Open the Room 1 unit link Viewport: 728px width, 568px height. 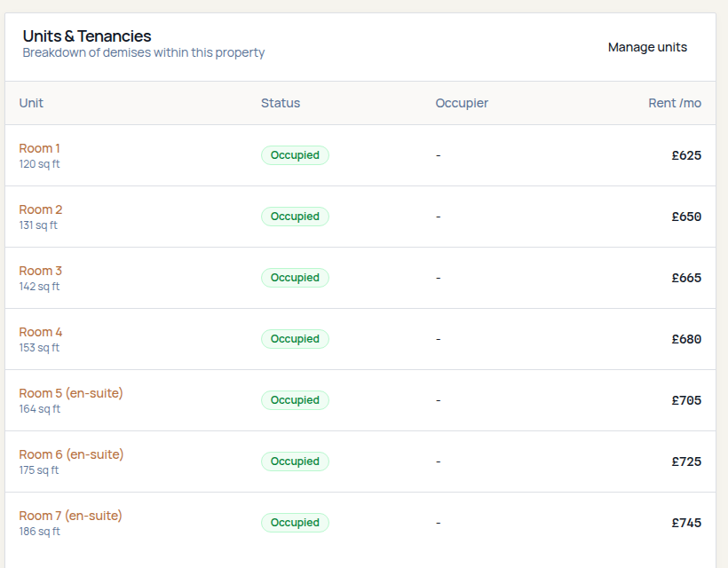point(39,148)
